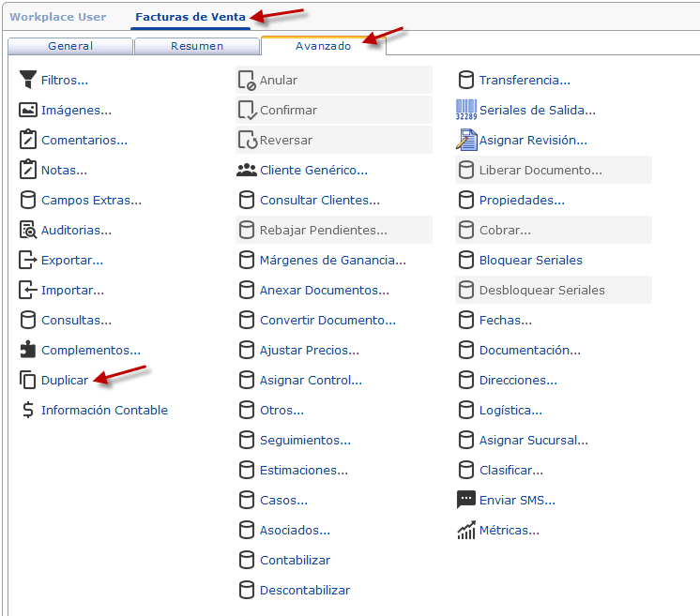700x616 pixels.
Task: Click the Exportar arrow icon
Action: point(27,260)
